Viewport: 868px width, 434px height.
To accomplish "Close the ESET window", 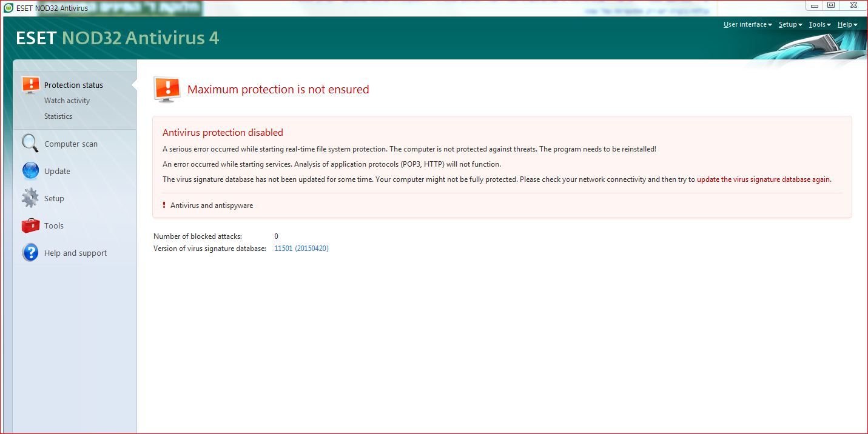I will pos(852,5).
